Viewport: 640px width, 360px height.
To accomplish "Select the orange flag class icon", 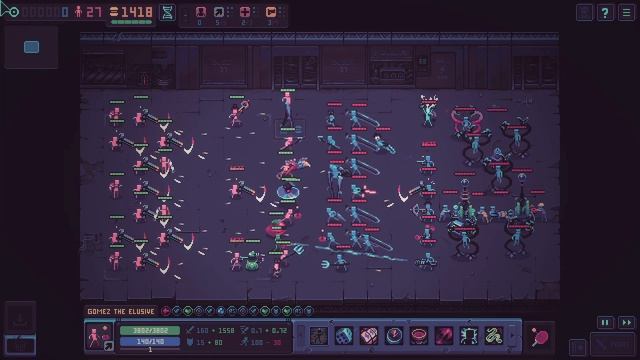I will pyautogui.click(x=271, y=12).
